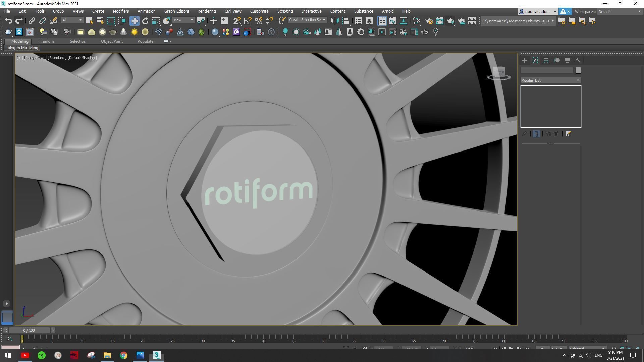Click the Mirror tool icon
The height and width of the screenshot is (362, 644).
click(x=334, y=21)
